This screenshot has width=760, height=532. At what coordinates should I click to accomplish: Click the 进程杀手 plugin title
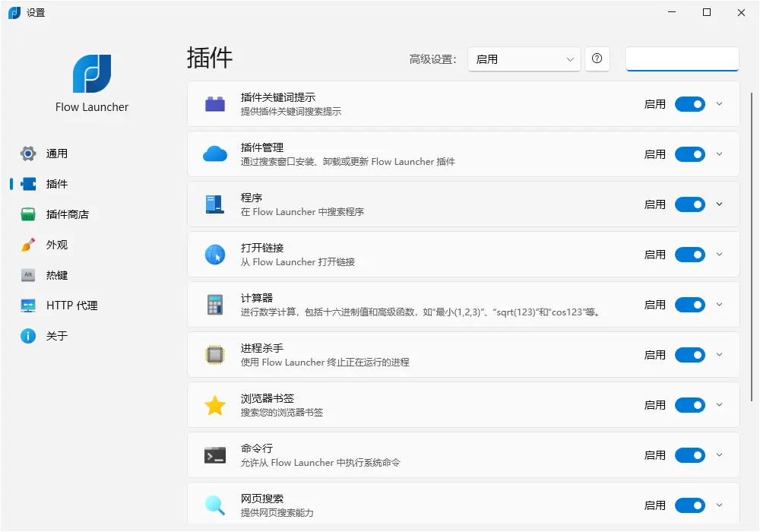tap(262, 348)
